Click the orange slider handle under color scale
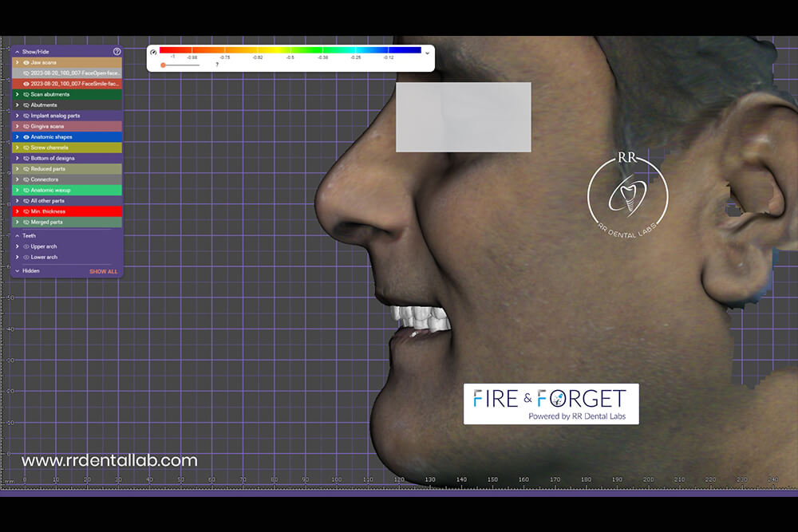This screenshot has height=532, width=798. pyautogui.click(x=163, y=65)
